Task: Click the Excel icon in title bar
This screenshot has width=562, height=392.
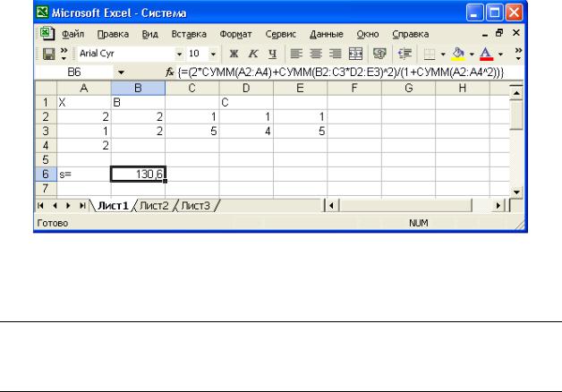Action: [42, 13]
